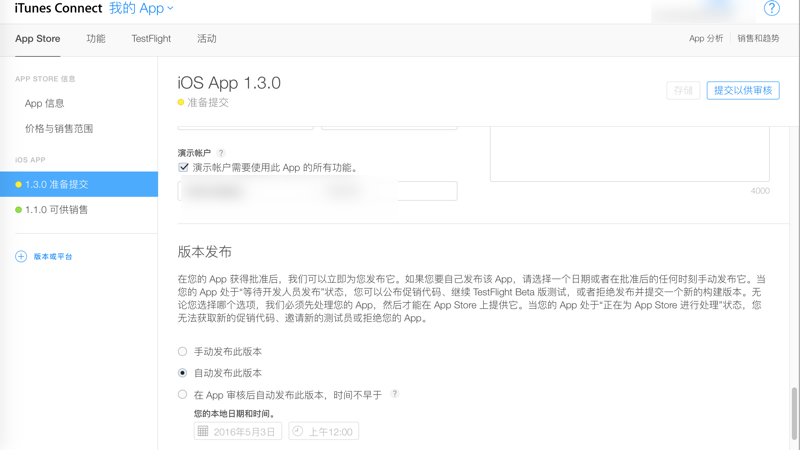Click the iOS App 1.3.0 heading
This screenshot has height=450, width=800.
click(x=229, y=83)
